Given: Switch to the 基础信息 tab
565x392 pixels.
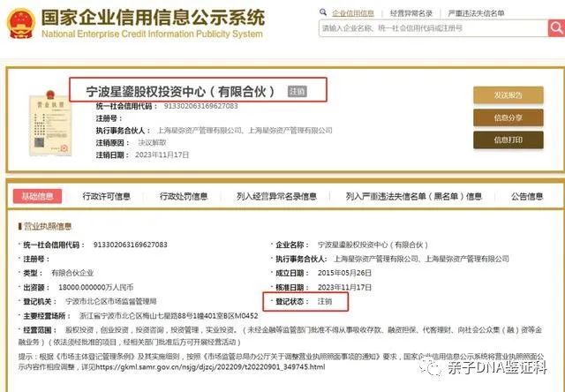Looking at the screenshot, I should pyautogui.click(x=37, y=196).
